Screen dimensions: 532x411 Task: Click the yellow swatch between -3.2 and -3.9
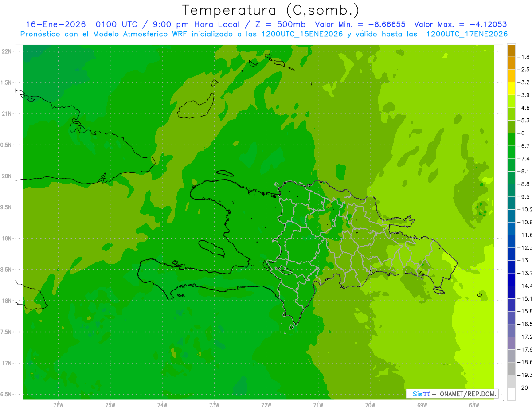[511, 89]
